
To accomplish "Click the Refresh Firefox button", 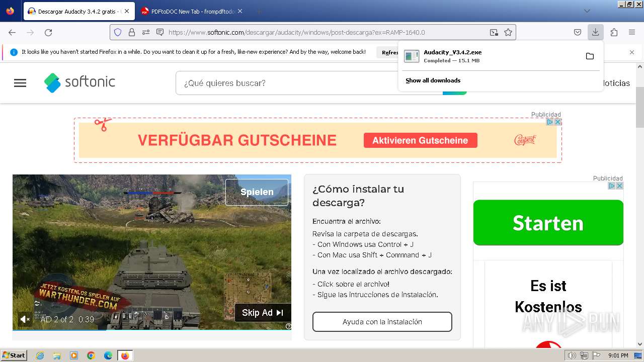I will point(388,52).
